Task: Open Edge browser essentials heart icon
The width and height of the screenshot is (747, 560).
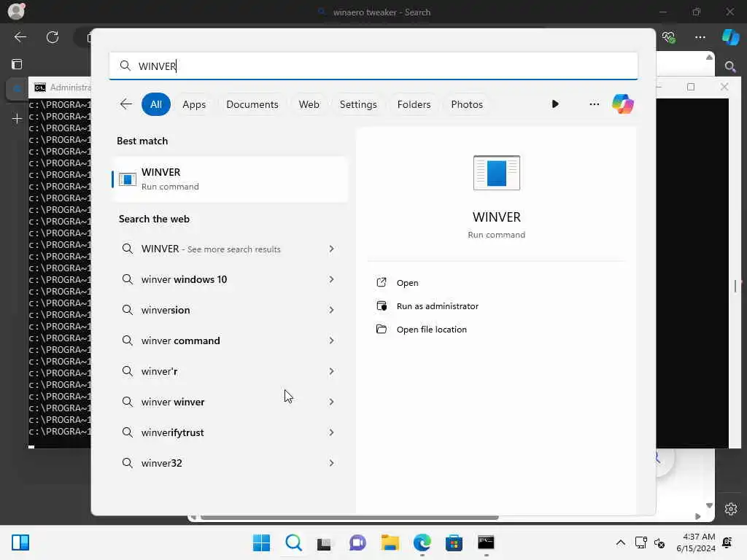Action: coord(668,37)
